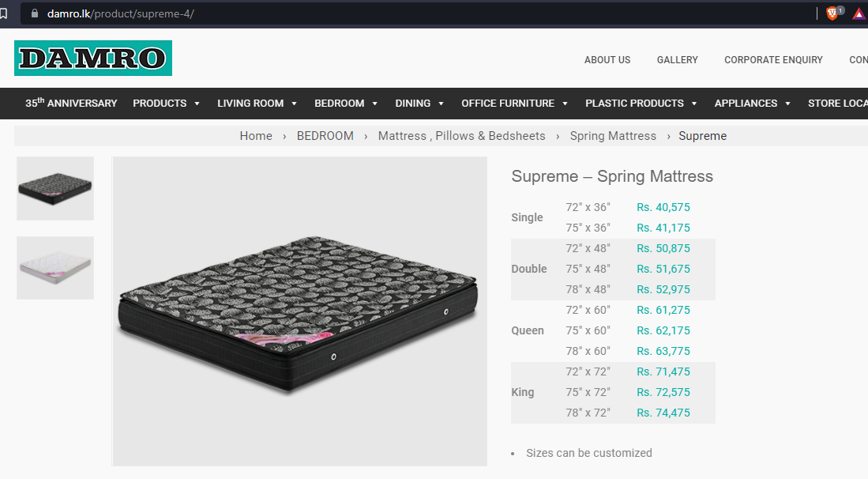Click the Queen size label

click(528, 330)
